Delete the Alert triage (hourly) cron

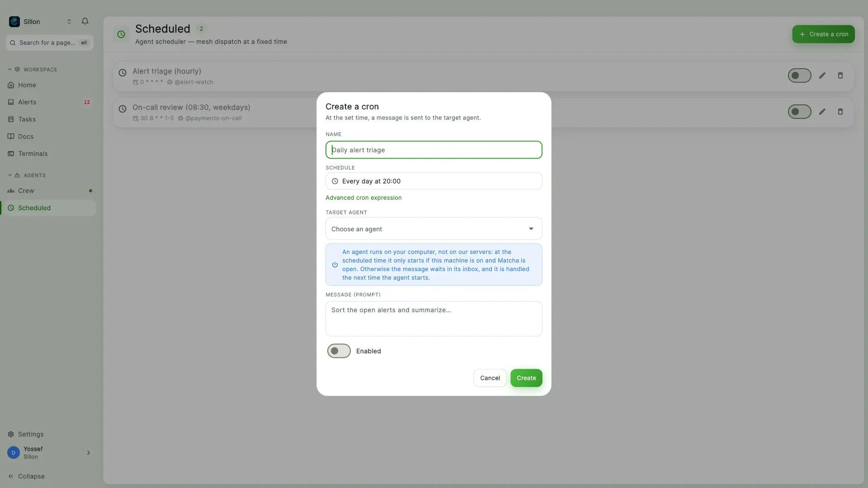pyautogui.click(x=840, y=75)
